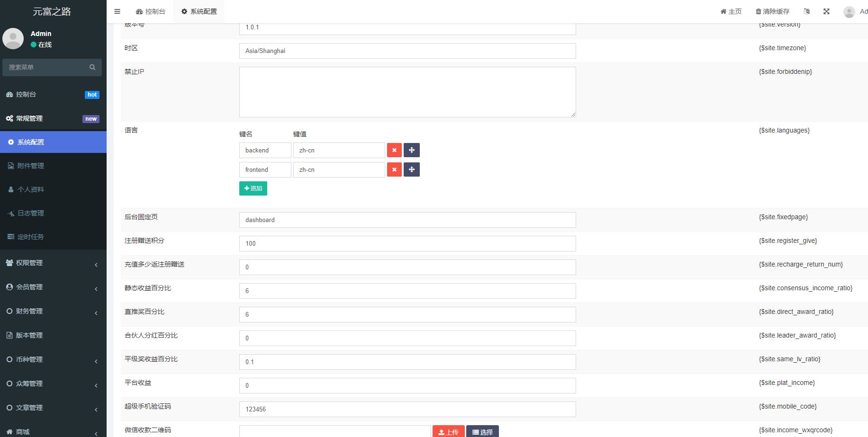The image size is (868, 437).
Task: Click the language switch icon in header
Action: (806, 11)
